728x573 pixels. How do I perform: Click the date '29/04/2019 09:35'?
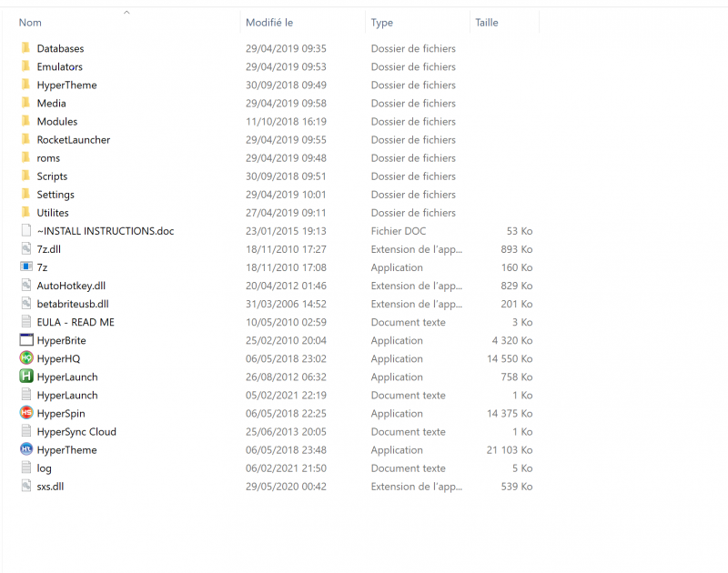(286, 48)
